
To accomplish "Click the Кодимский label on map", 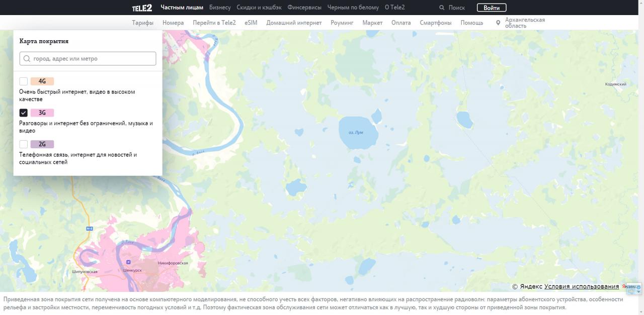I will click(615, 84).
